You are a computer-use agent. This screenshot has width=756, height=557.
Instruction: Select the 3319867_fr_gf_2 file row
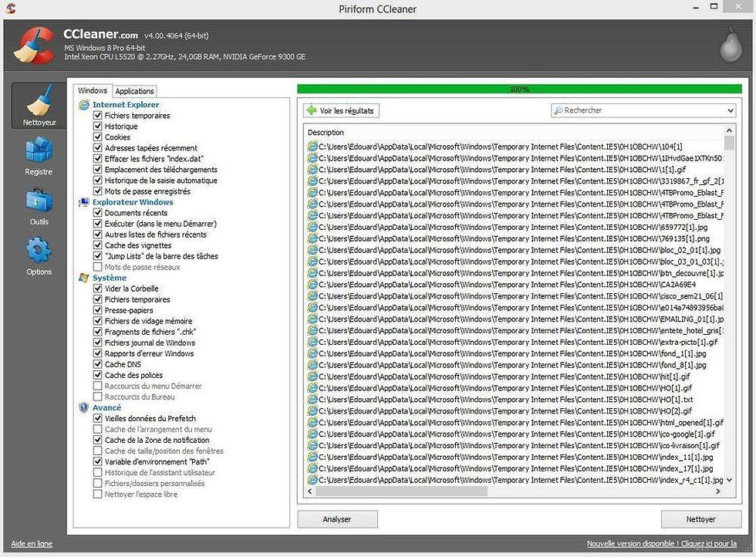click(515, 181)
